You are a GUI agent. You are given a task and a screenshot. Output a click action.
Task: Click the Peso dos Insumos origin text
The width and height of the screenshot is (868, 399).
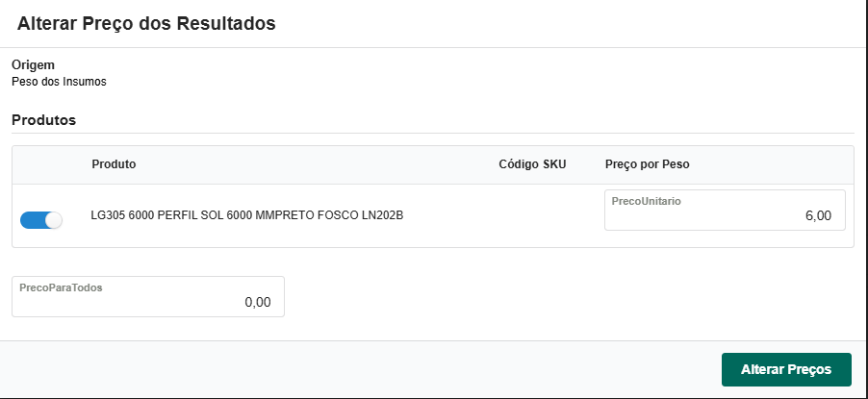point(59,82)
